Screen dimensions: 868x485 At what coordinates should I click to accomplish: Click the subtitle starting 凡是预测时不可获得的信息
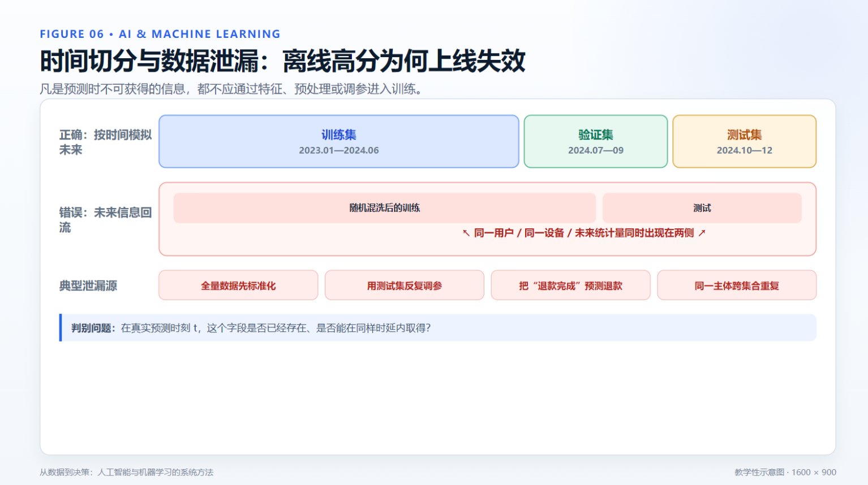[231, 89]
